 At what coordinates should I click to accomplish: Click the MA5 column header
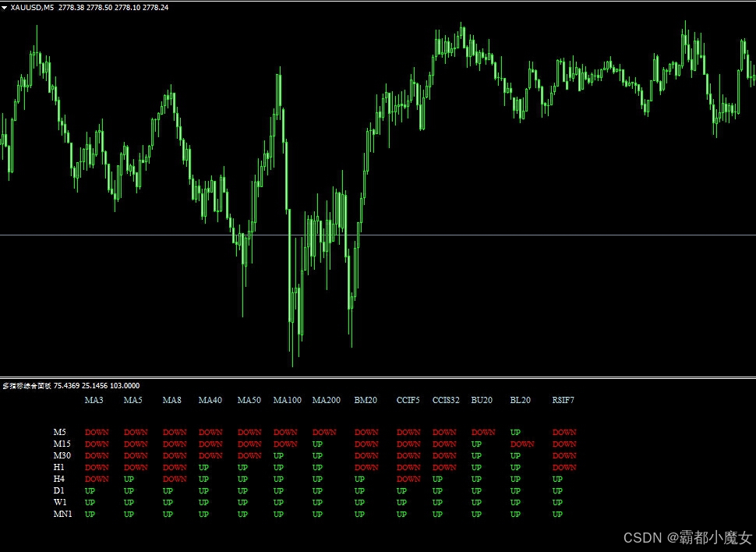pyautogui.click(x=133, y=400)
